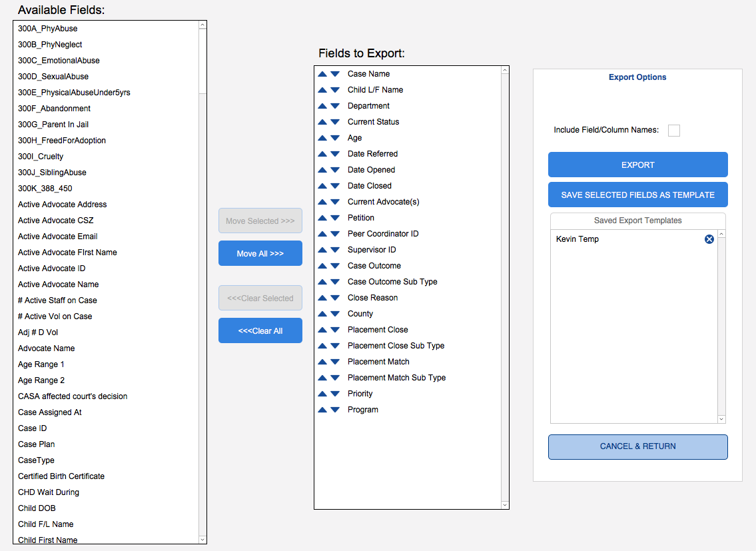Click the <<<Clear All button
This screenshot has width=756, height=551.
click(x=260, y=330)
